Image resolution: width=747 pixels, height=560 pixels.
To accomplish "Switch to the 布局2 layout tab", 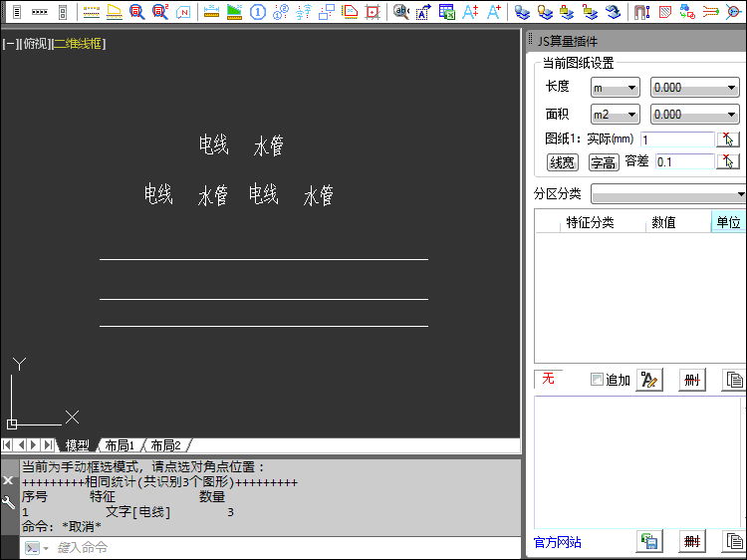I will (x=165, y=445).
